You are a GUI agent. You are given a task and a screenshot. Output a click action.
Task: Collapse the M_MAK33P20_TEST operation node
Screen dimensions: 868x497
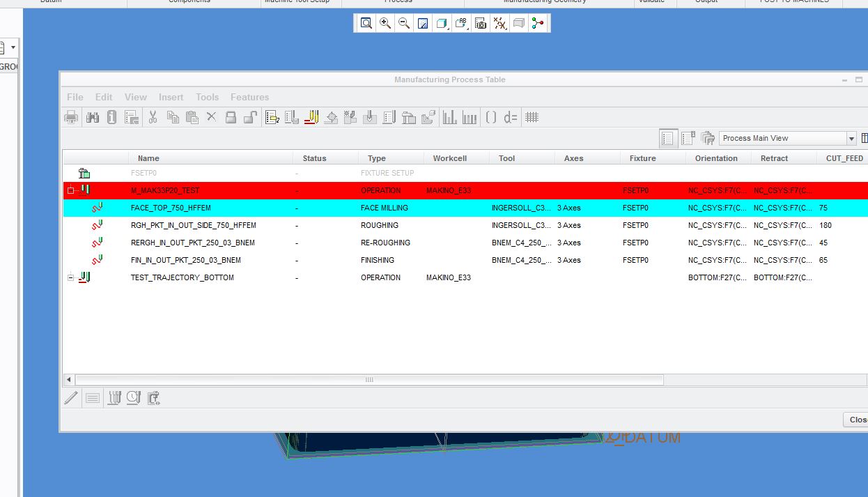(70, 190)
